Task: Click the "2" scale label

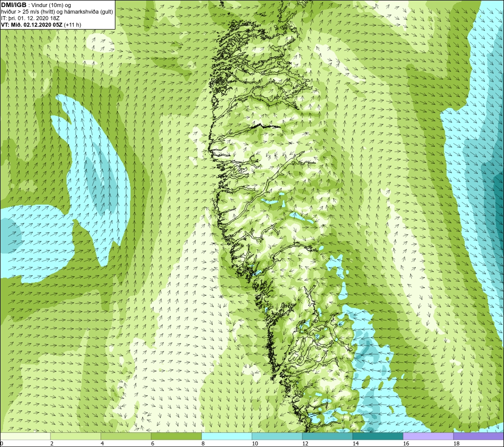Action: click(52, 444)
